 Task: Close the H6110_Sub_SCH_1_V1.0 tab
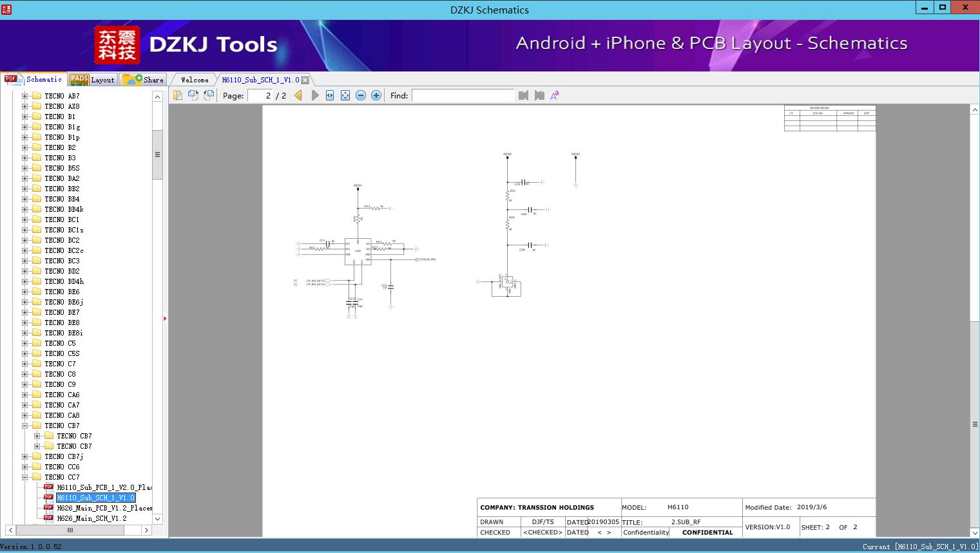305,80
